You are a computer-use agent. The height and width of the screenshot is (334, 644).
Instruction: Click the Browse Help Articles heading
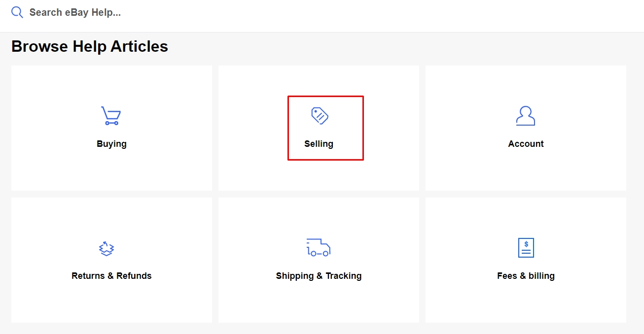(90, 46)
